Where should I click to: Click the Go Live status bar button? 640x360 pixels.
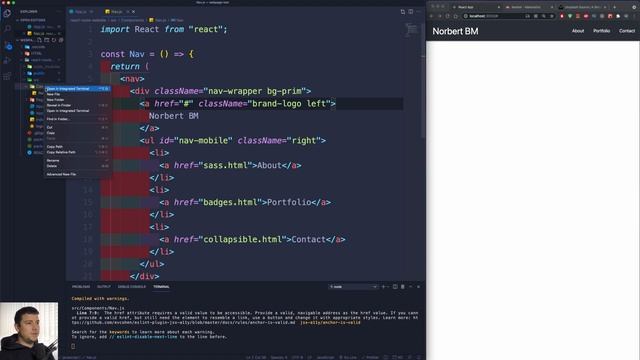(x=348, y=358)
